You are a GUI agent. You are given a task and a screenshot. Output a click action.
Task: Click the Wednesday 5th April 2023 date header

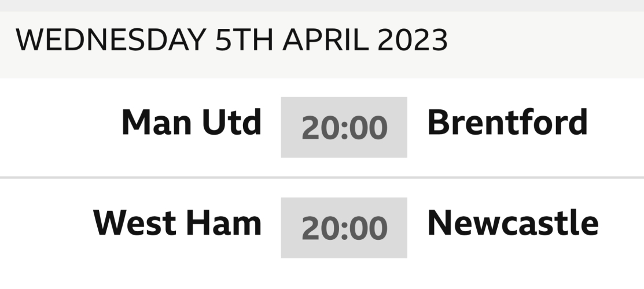click(x=231, y=40)
